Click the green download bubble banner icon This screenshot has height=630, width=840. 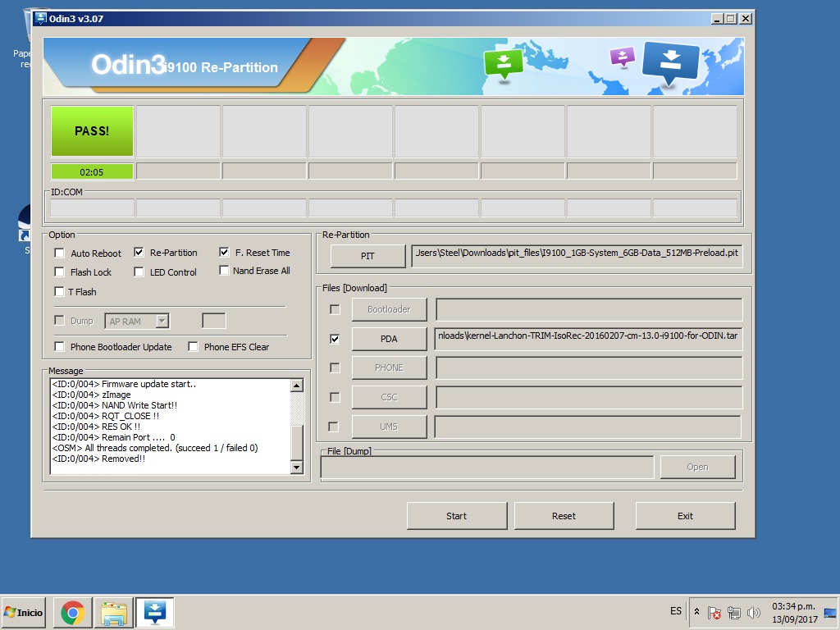(x=503, y=64)
